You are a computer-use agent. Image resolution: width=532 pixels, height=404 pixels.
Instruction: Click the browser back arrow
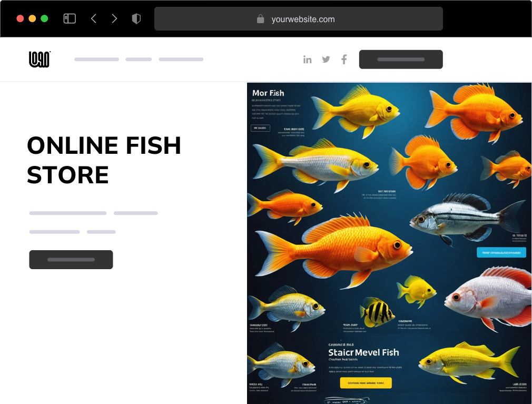[94, 18]
